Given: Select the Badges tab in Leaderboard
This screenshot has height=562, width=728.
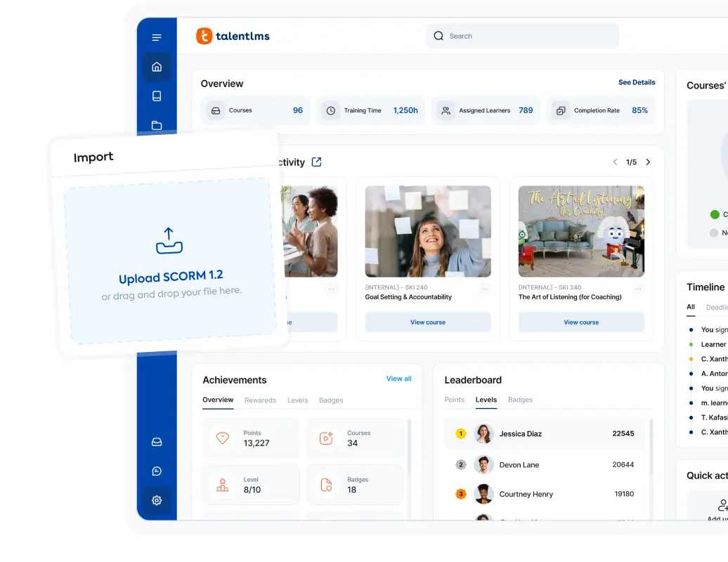Looking at the screenshot, I should [x=520, y=400].
